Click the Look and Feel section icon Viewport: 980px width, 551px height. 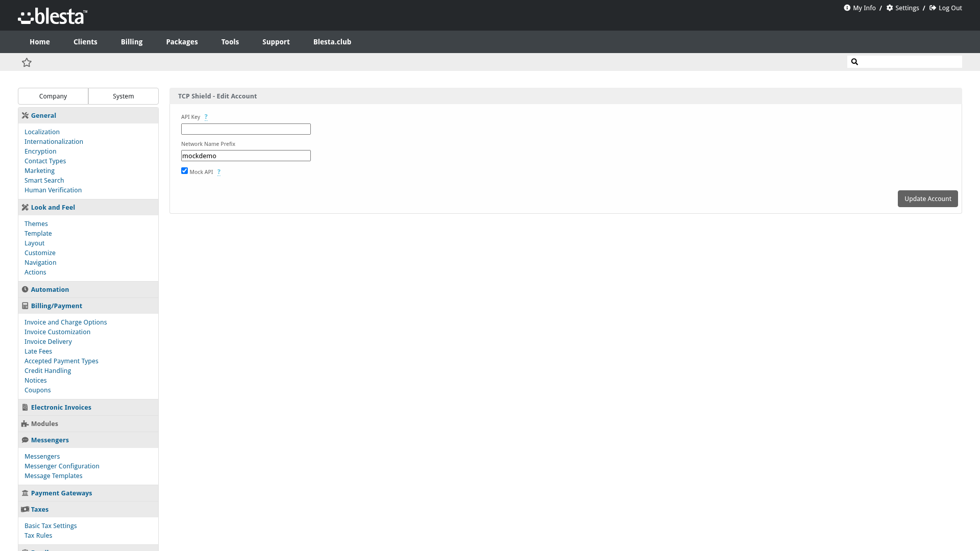click(25, 207)
